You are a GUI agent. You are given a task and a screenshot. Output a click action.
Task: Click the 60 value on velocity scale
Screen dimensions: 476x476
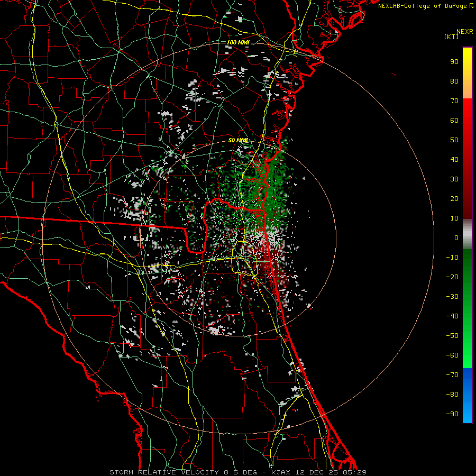click(454, 120)
